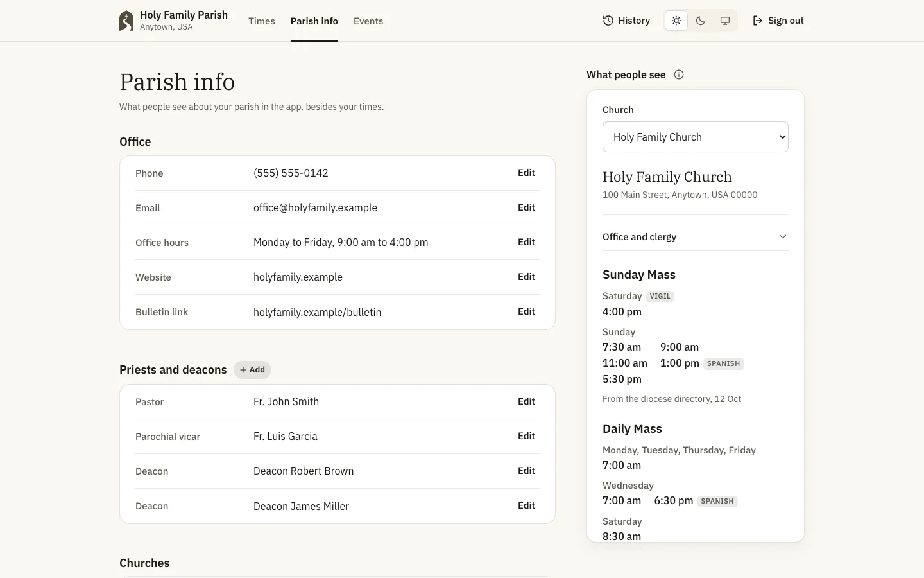Image resolution: width=924 pixels, height=578 pixels.
Task: Click the phone value (555) 555-0142
Action: (x=291, y=173)
